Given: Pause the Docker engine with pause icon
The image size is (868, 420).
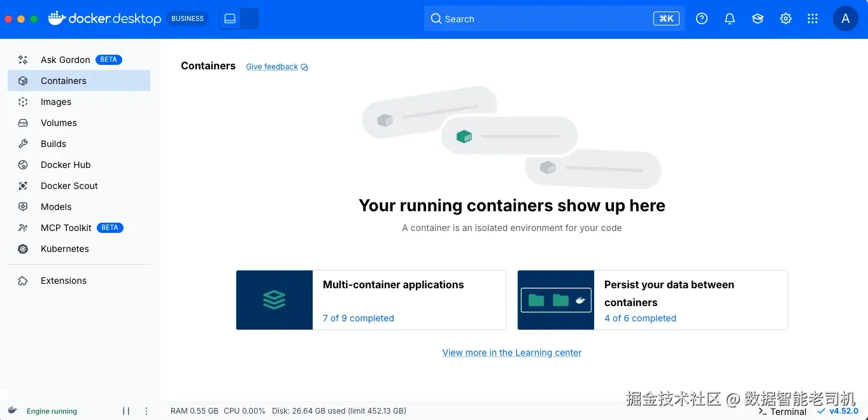Looking at the screenshot, I should 126,411.
